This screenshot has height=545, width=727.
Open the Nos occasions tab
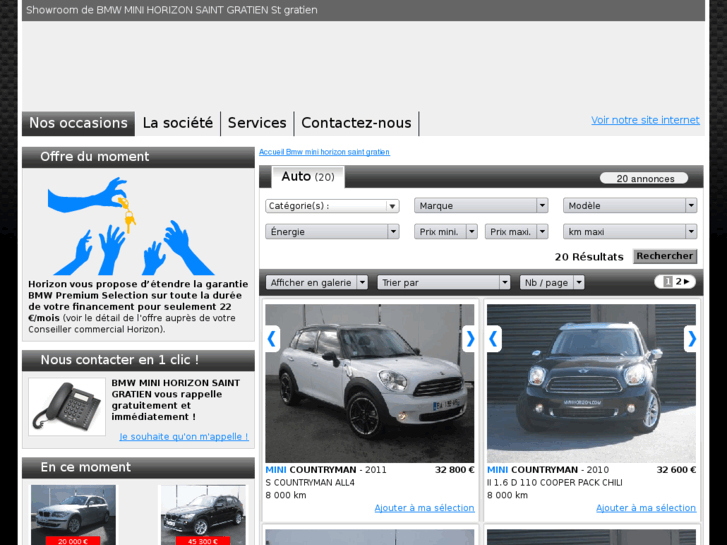[x=78, y=123]
